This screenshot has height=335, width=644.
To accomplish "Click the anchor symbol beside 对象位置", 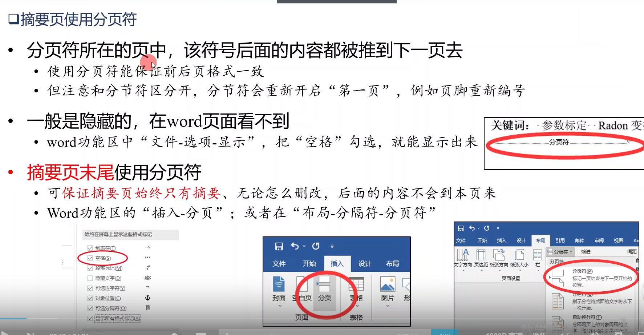I will click(147, 298).
